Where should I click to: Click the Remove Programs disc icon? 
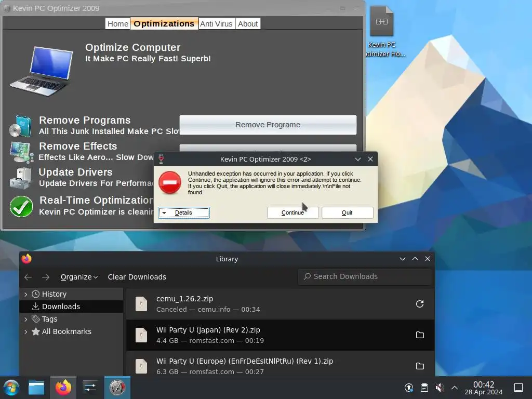pyautogui.click(x=20, y=126)
